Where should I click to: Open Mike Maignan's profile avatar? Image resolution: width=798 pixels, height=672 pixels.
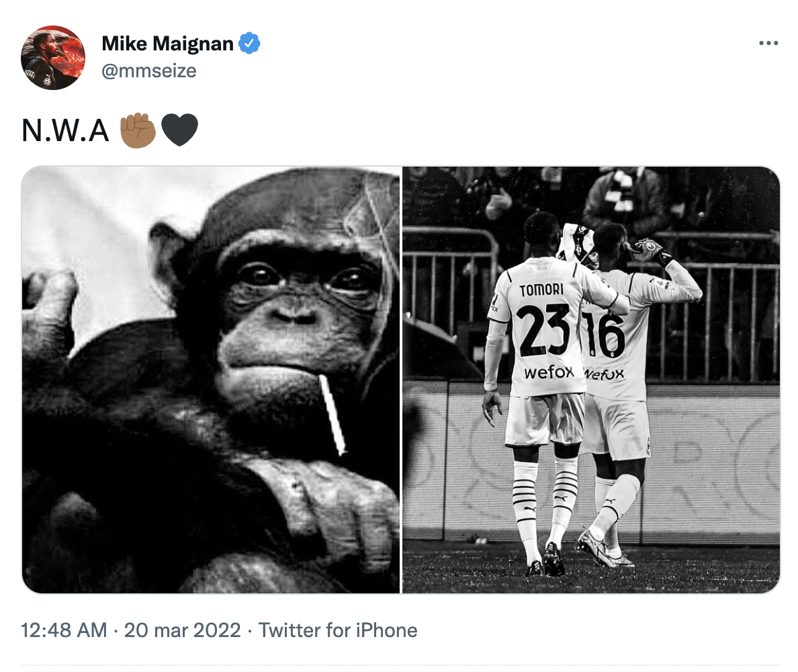click(53, 58)
